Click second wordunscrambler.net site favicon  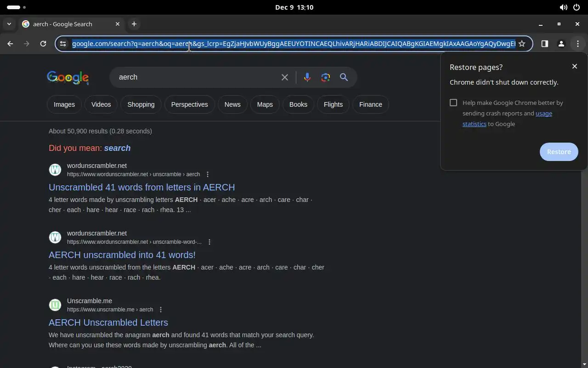(55, 237)
